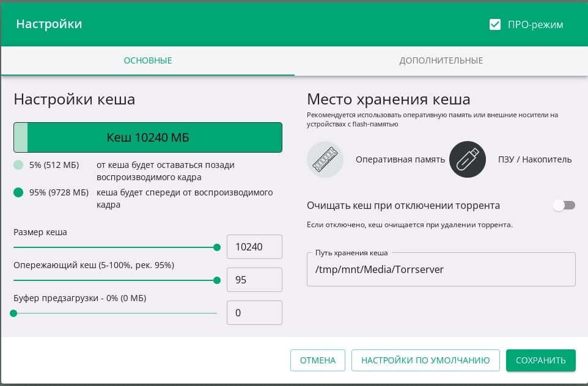Toggle clear cache on torrent disconnect switch

point(564,206)
